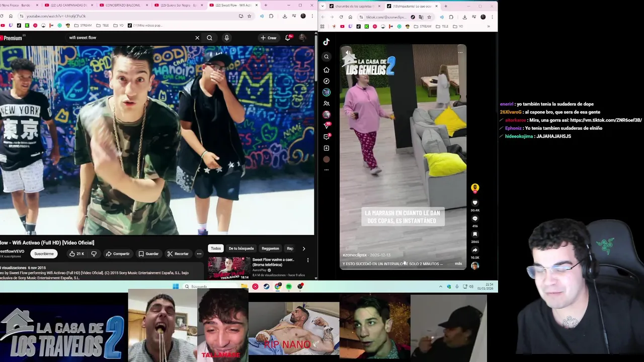644x362 pixels.
Task: Open Steam from the taskbar
Action: 266,287
